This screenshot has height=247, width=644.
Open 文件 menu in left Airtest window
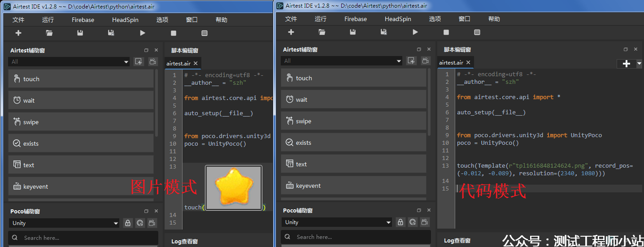[x=18, y=20]
